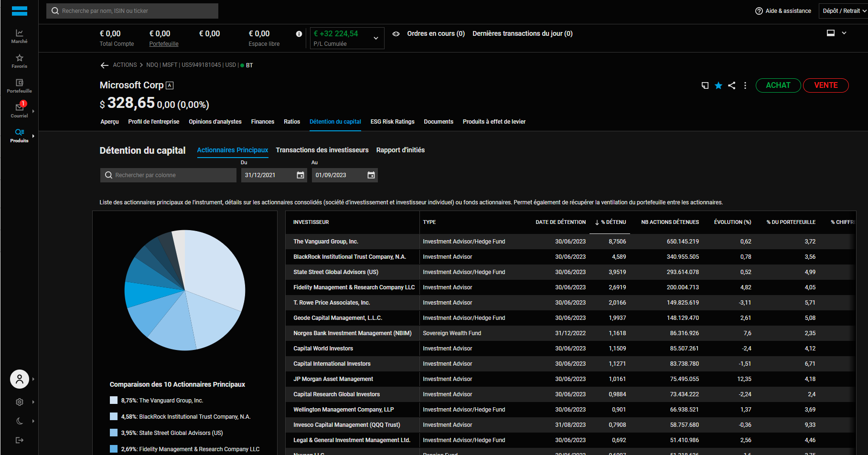
Task: Open the Portefeuille link in account bar
Action: 164,44
